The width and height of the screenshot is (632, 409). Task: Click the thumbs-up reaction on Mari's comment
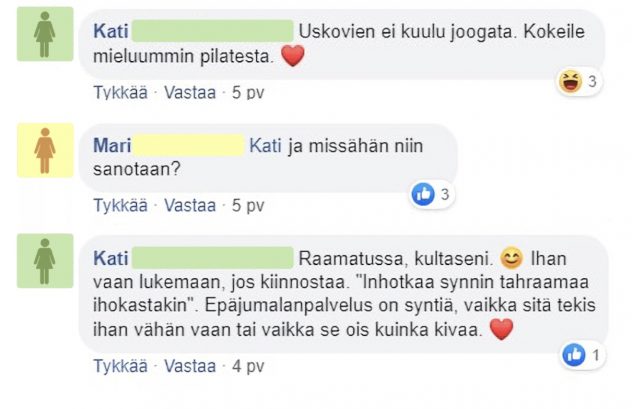coord(423,194)
